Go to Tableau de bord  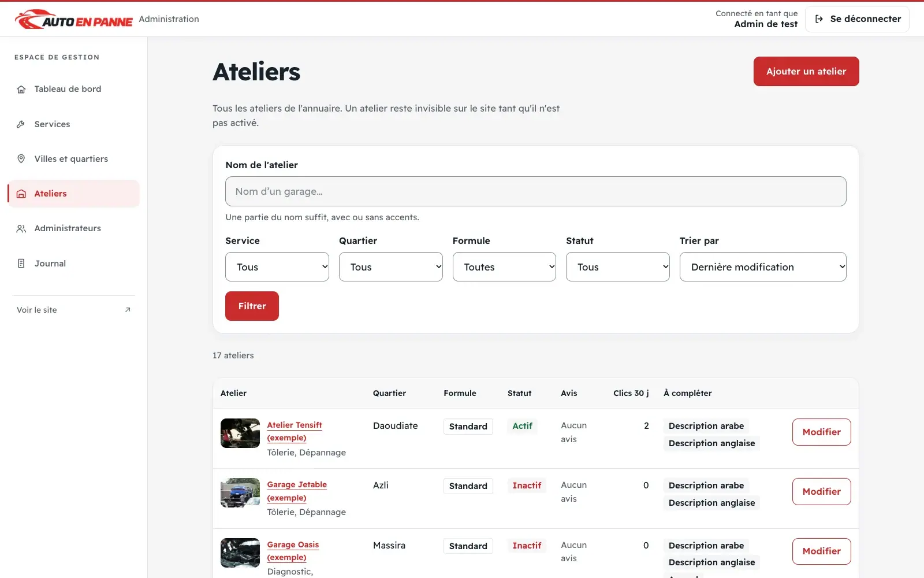(74, 89)
